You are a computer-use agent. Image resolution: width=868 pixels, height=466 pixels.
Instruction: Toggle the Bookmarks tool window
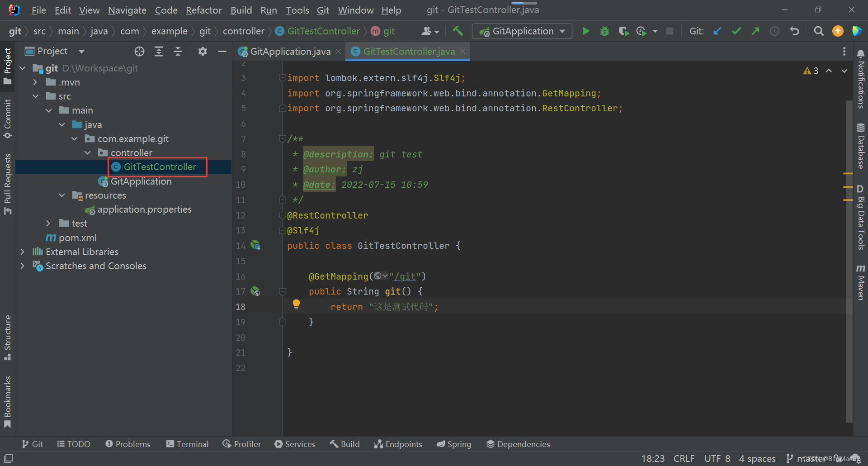(8, 402)
